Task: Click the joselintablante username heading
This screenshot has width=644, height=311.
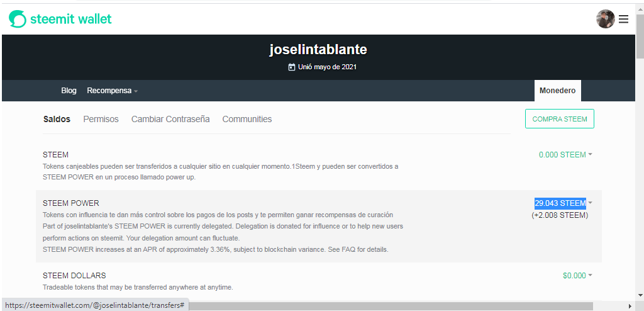Action: (318, 49)
